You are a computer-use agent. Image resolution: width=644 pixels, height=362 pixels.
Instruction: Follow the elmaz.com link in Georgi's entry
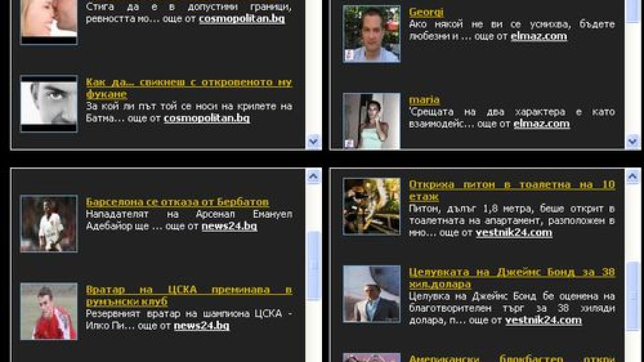539,36
